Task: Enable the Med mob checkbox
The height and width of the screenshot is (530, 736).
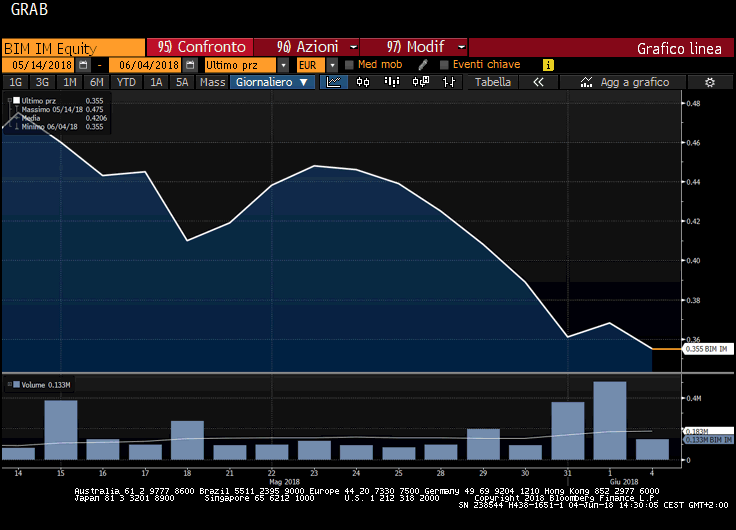Action: (x=349, y=65)
